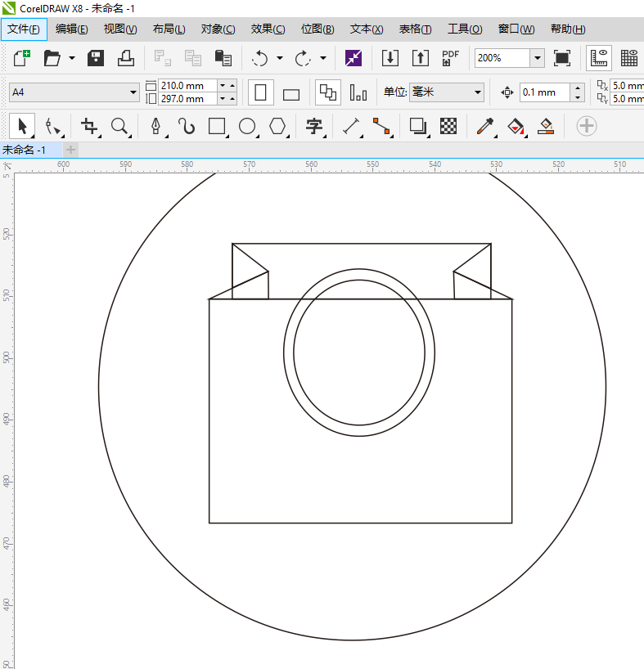644x669 pixels.
Task: Open the units 毫米 dropdown
Action: coord(478,92)
